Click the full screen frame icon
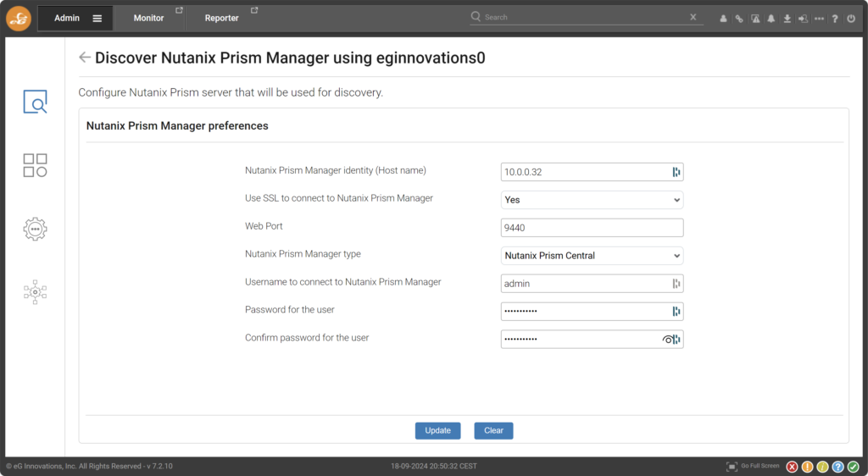Screen dimensions: 868x476 coord(732,467)
